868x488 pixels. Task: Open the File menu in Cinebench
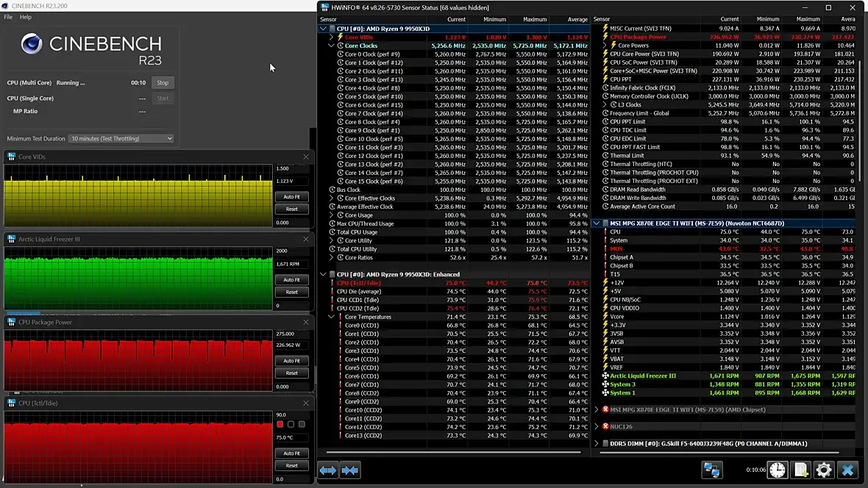pyautogui.click(x=8, y=17)
